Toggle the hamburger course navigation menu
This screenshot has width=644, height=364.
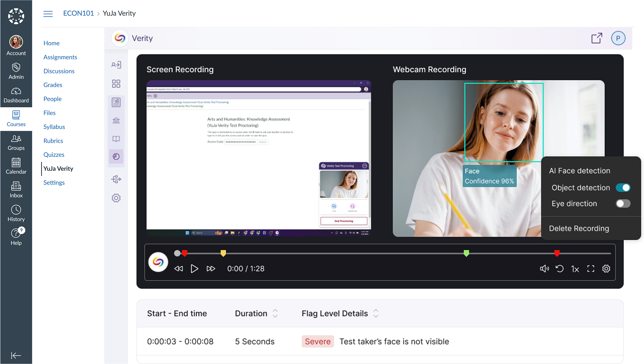point(48,14)
